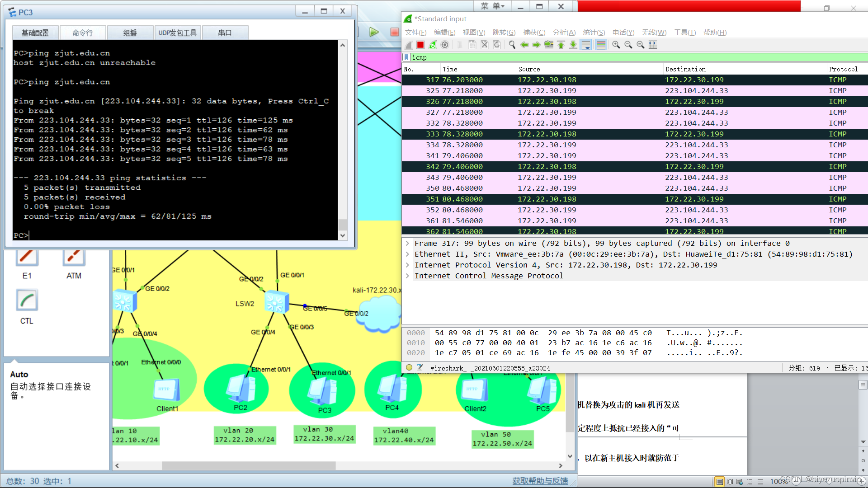Open 获取帮助与反馈 link
Viewport: 868px width, 488px height.
coord(540,481)
